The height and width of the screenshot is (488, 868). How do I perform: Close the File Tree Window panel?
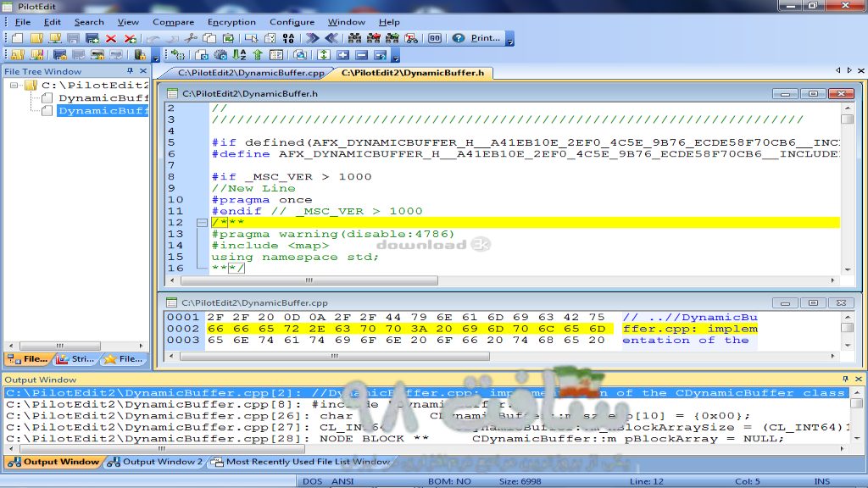[x=143, y=71]
